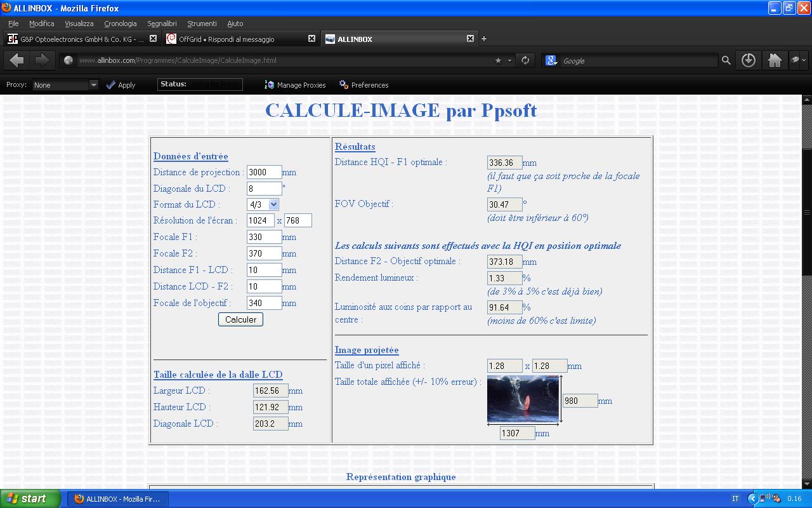Click the Largeur LCD value 162.56
Screen dimensions: 812x508
point(270,391)
